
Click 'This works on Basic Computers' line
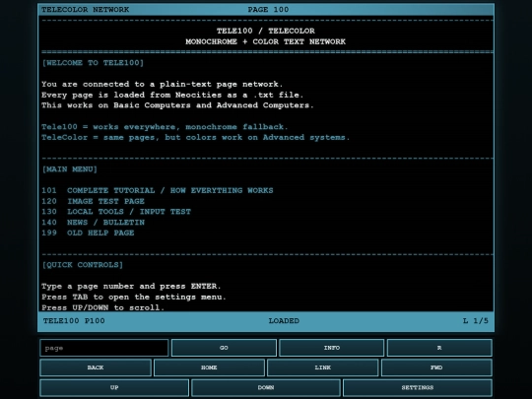(177, 105)
